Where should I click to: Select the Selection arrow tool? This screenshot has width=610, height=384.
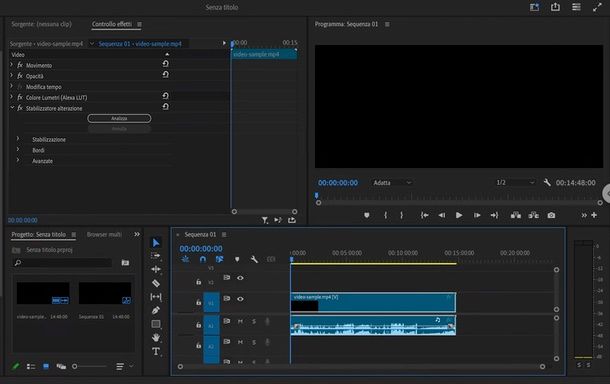(156, 243)
